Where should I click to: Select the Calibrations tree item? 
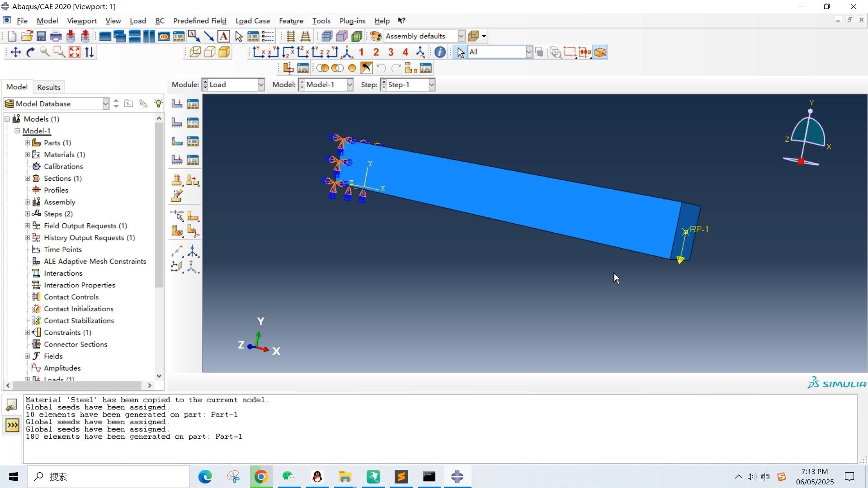pyautogui.click(x=63, y=166)
